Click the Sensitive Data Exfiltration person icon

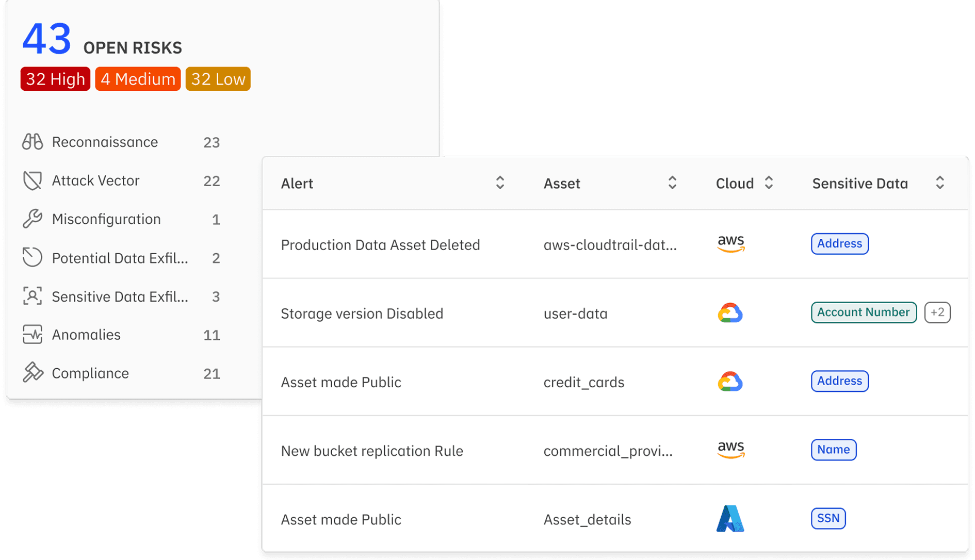point(32,297)
